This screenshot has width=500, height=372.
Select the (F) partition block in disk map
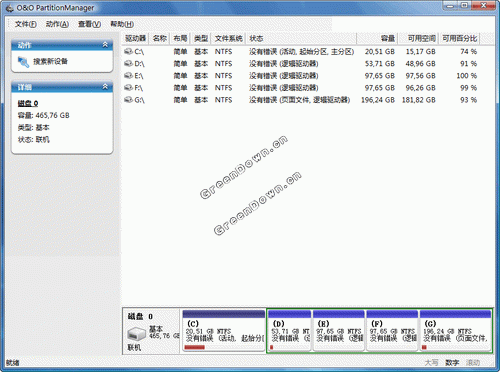pyautogui.click(x=392, y=330)
